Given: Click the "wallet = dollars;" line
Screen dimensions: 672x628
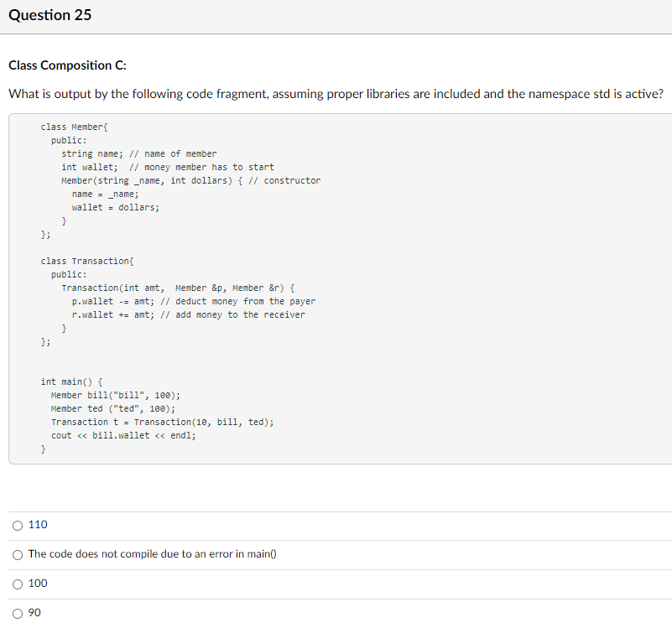Looking at the screenshot, I should [x=116, y=207].
